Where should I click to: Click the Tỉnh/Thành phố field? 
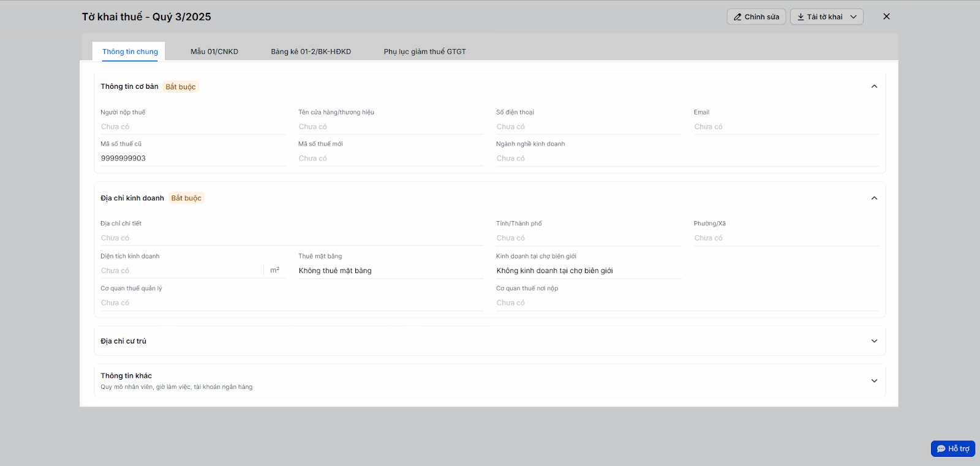click(589, 238)
